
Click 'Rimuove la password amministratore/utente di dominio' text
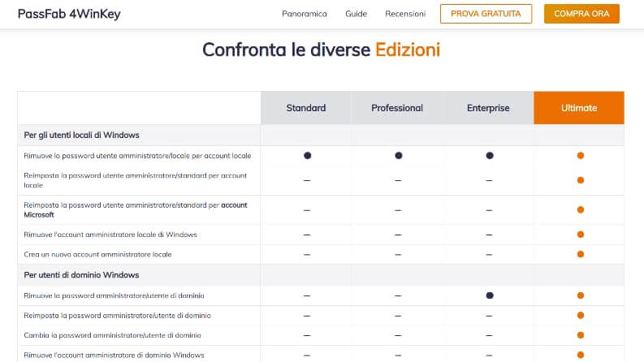114,295
